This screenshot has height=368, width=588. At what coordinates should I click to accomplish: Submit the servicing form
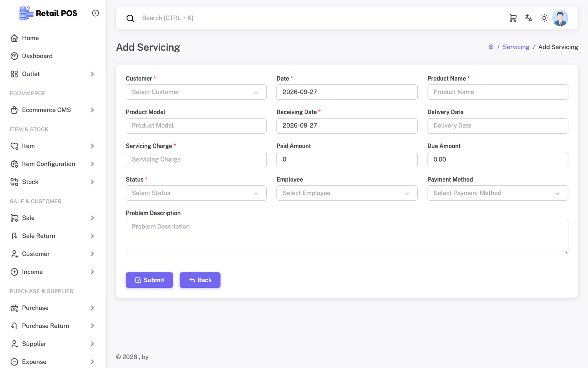coord(149,280)
